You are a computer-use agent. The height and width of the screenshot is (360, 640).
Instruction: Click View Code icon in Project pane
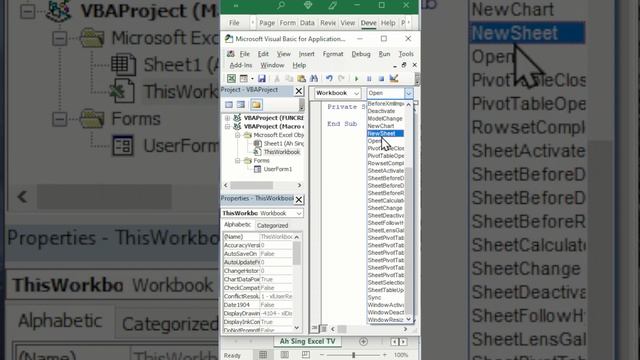[229, 105]
